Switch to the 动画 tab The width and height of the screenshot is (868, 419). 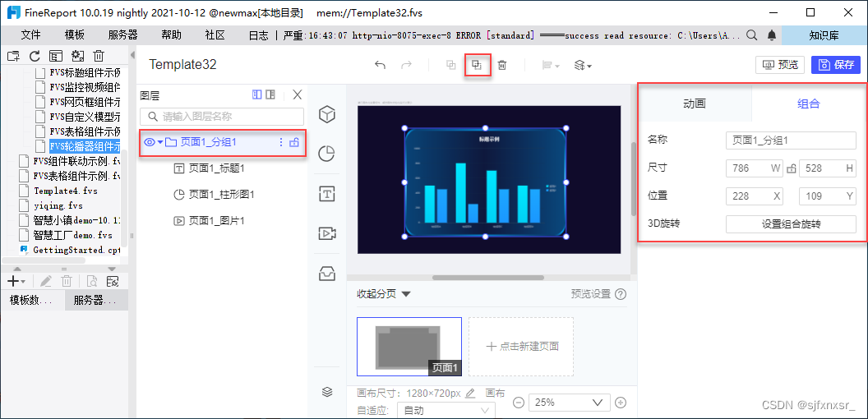point(695,104)
